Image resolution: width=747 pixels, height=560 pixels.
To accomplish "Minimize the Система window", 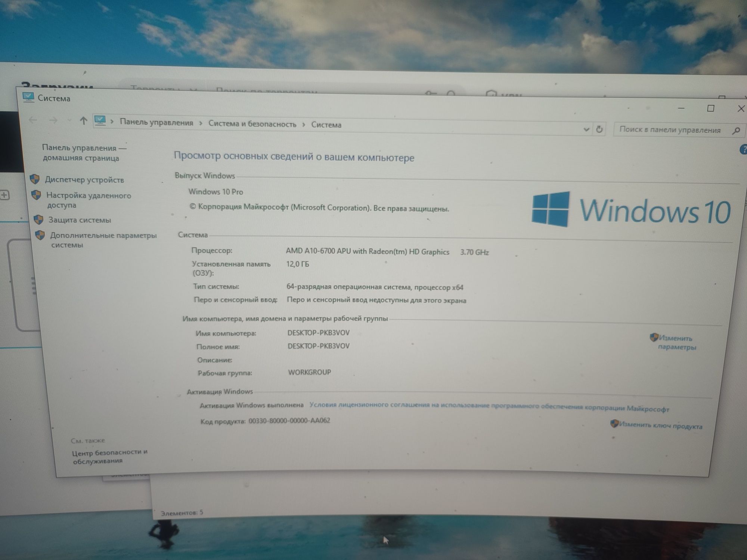I will coord(681,108).
